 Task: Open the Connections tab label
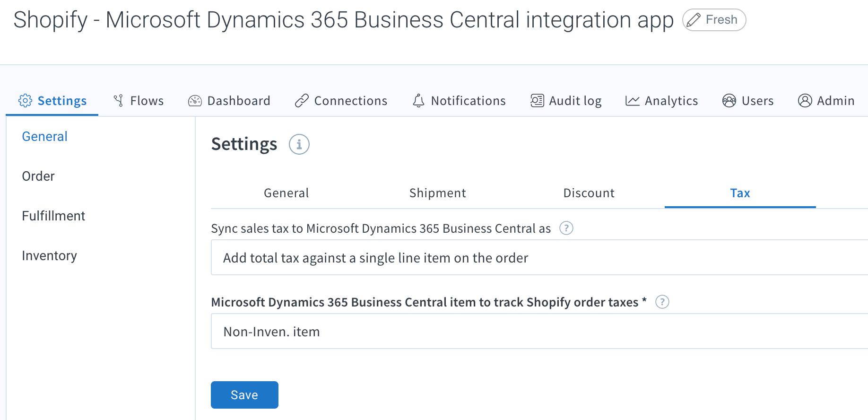351,101
